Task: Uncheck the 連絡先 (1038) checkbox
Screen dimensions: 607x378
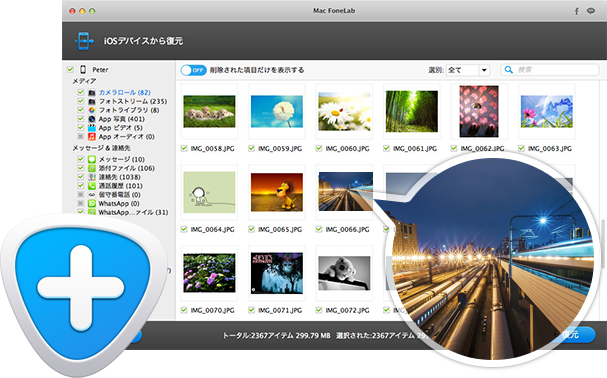Action: point(81,177)
